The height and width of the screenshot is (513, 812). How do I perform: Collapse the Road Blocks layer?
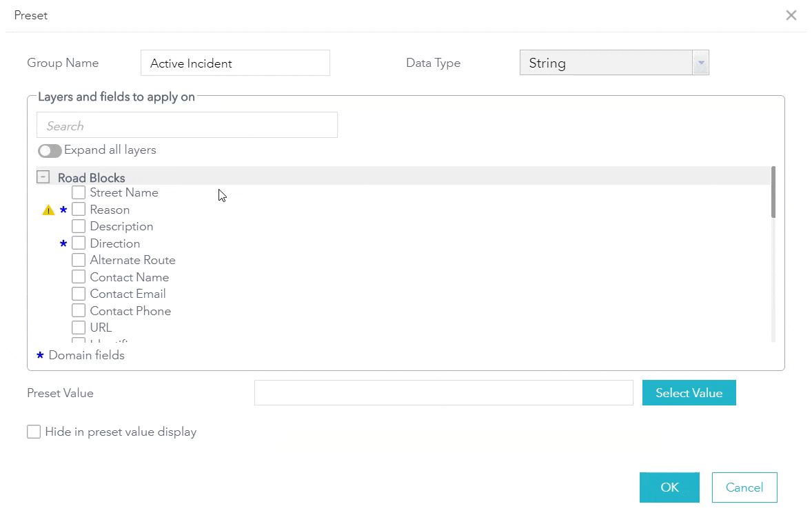coord(43,177)
